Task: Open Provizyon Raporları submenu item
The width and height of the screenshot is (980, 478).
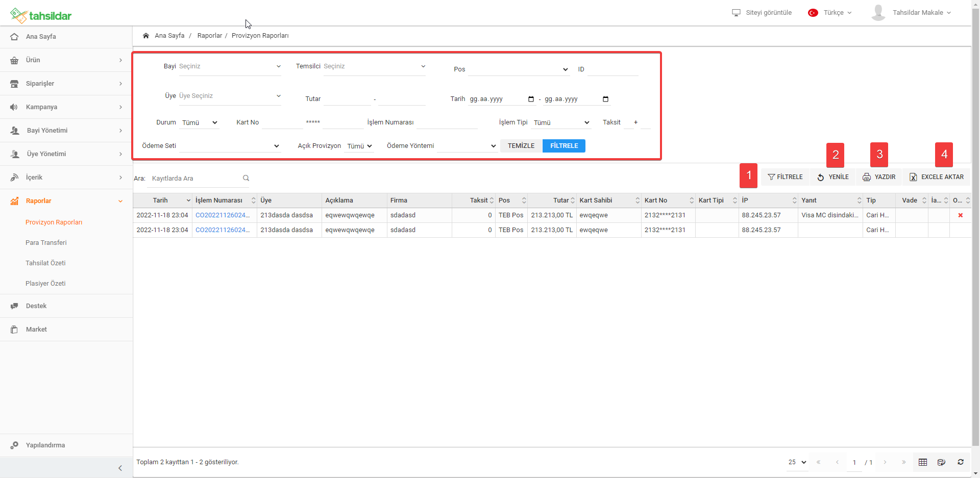Action: (54, 222)
